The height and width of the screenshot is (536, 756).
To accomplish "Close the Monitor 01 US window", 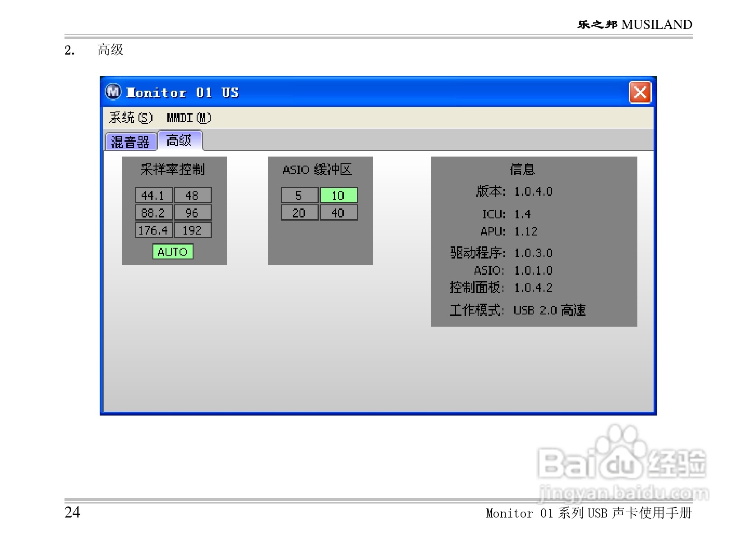I will coord(640,92).
